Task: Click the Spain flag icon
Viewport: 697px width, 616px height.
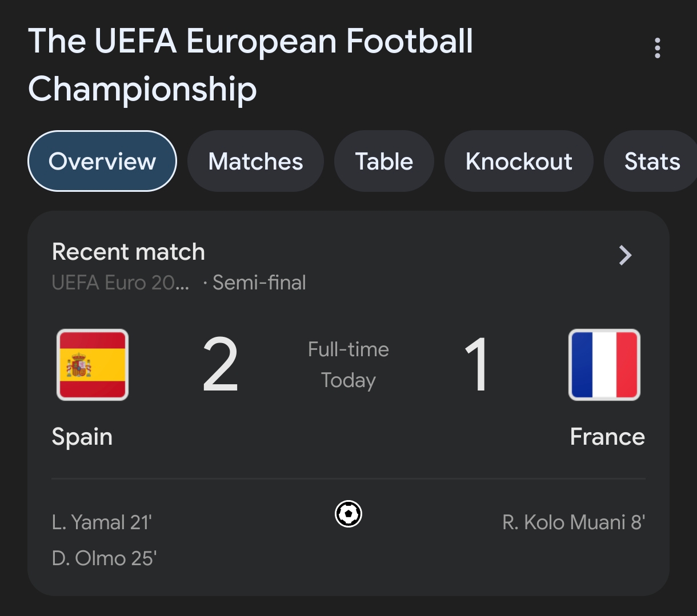Action: point(93,365)
